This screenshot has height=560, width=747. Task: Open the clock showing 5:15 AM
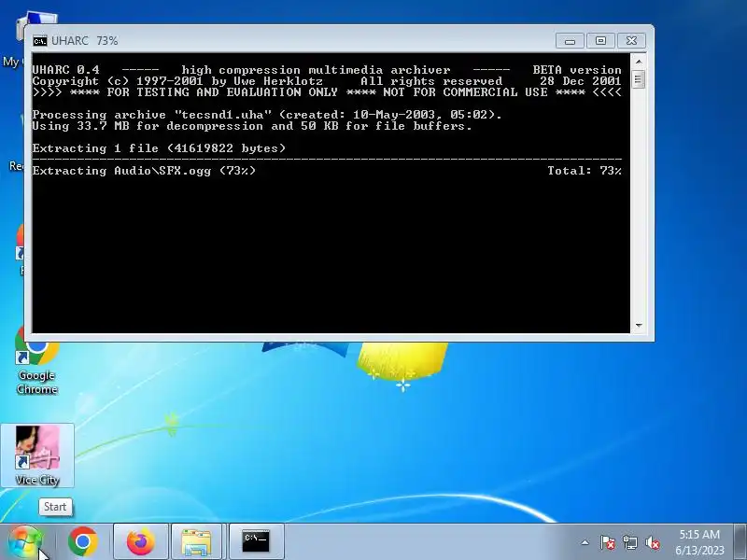(699, 542)
